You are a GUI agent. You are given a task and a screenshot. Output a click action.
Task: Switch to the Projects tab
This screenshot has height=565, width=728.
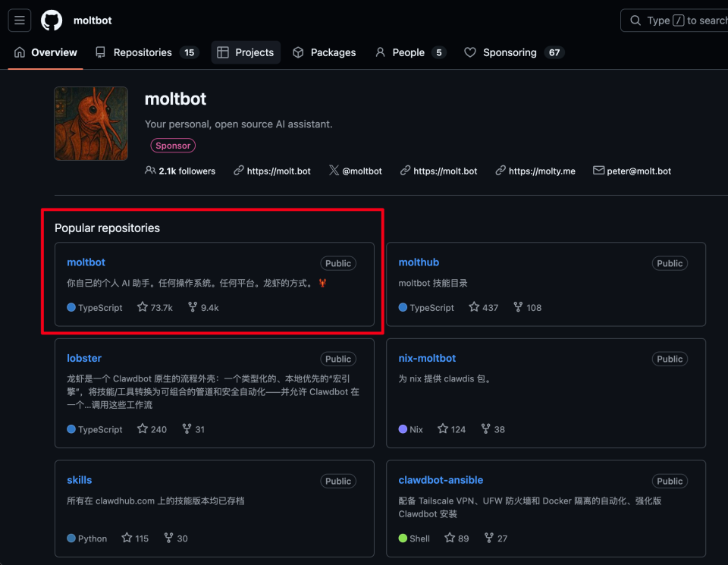click(246, 52)
